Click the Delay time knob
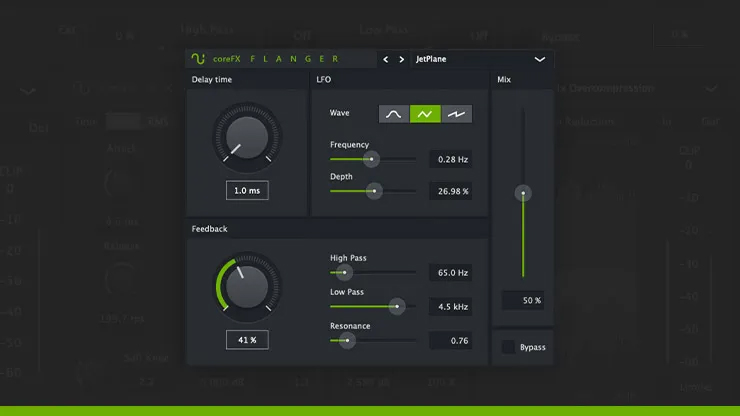740x416 pixels. click(247, 137)
